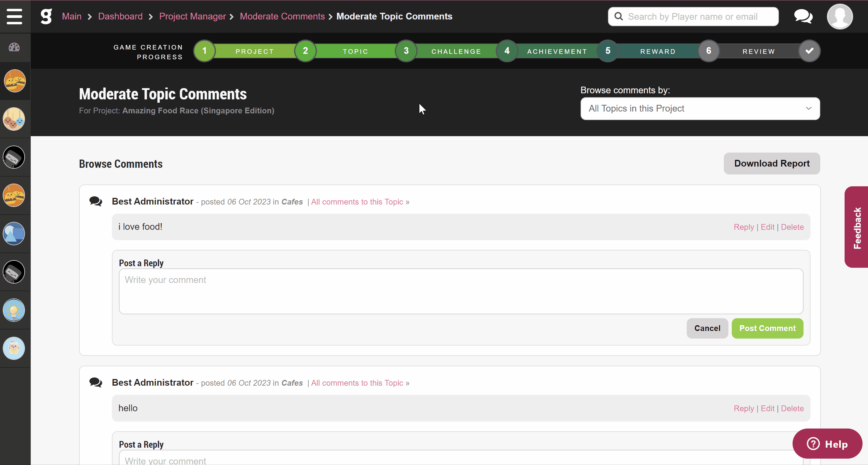Open the Help question mark button
868x465 pixels.
coord(827,444)
